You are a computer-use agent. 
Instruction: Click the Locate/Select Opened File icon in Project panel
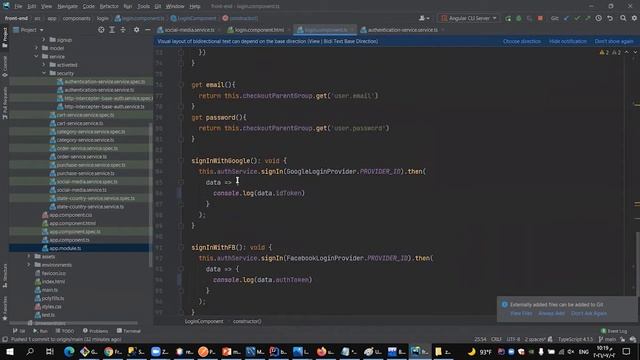click(x=101, y=30)
